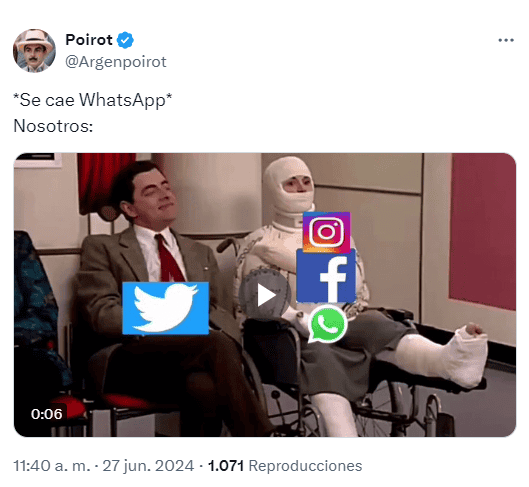Image resolution: width=529 pixels, height=487 pixels.
Task: Click the Poirot profile avatar
Action: [x=34, y=51]
